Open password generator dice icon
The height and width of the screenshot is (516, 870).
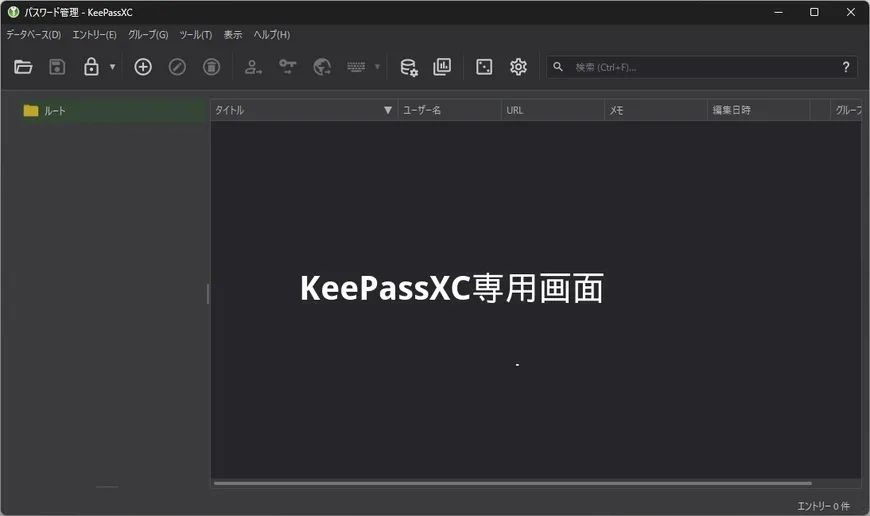484,67
